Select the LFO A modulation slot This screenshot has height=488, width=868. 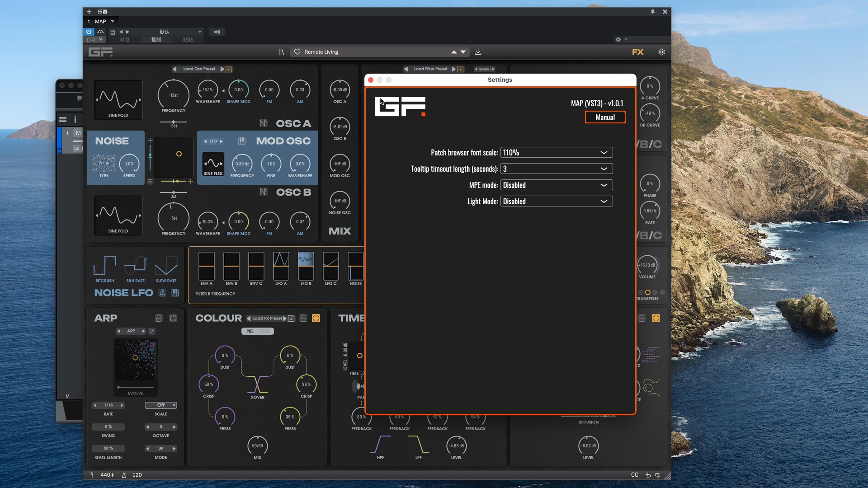click(281, 267)
